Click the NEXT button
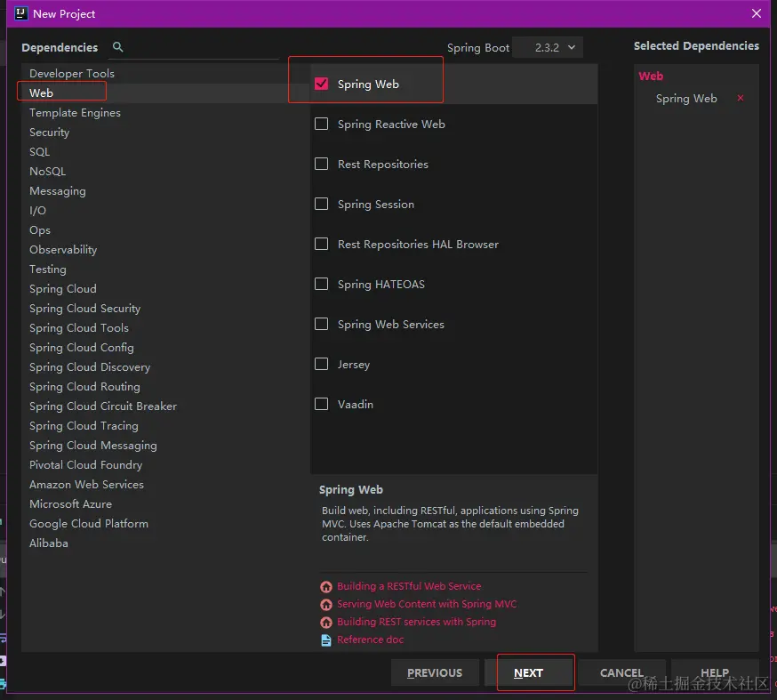 (529, 672)
